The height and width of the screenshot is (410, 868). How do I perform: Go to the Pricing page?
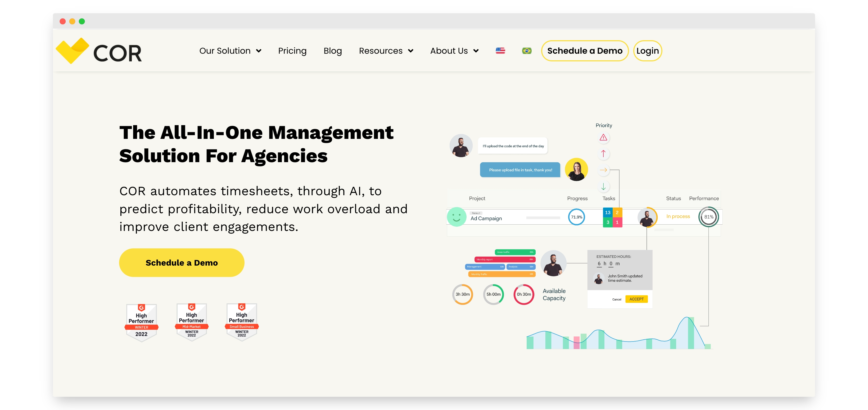click(x=292, y=51)
